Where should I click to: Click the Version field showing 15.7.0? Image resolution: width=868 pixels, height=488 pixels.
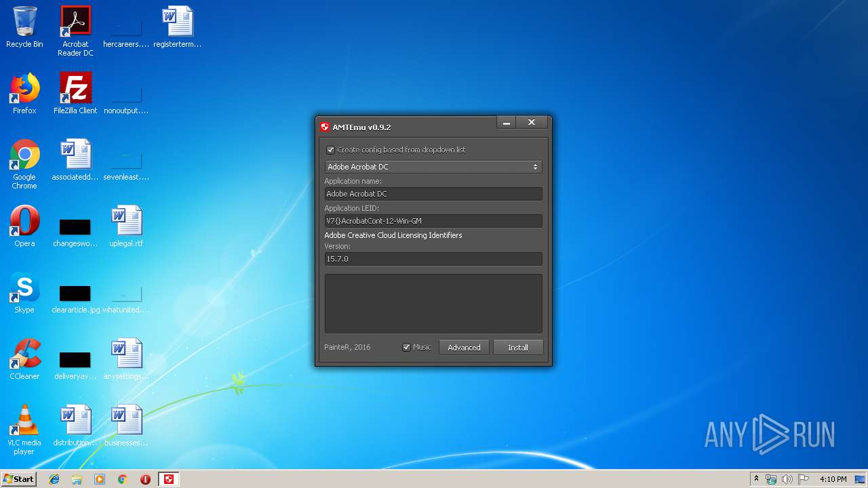click(433, 259)
